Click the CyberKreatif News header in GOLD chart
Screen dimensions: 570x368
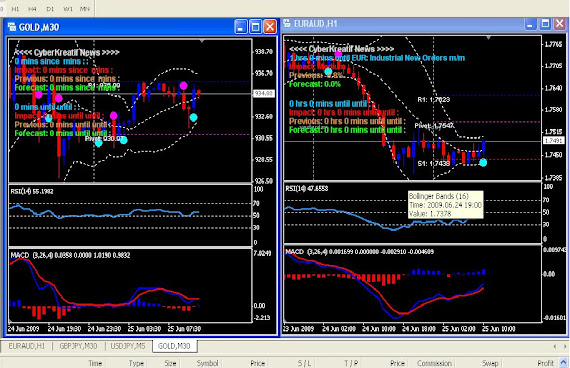[x=67, y=52]
